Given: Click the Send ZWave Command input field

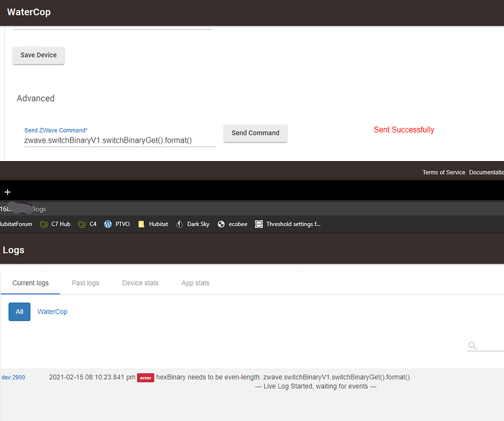Looking at the screenshot, I should pos(120,140).
